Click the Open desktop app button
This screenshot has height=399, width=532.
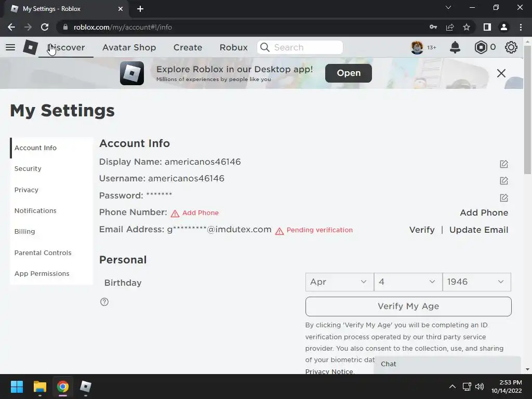[x=349, y=73]
